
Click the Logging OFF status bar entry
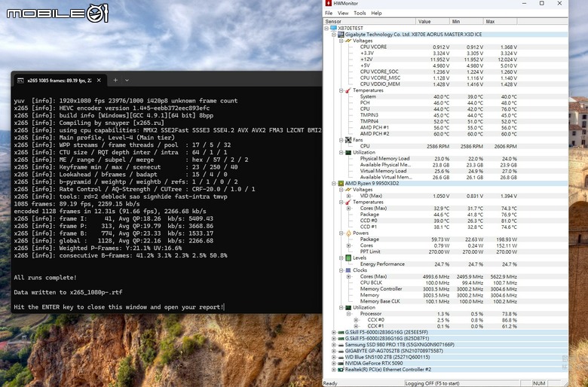point(433,383)
